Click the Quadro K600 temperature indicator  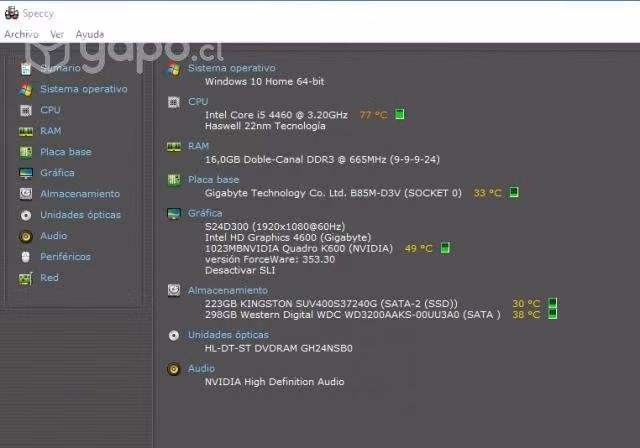click(445, 248)
